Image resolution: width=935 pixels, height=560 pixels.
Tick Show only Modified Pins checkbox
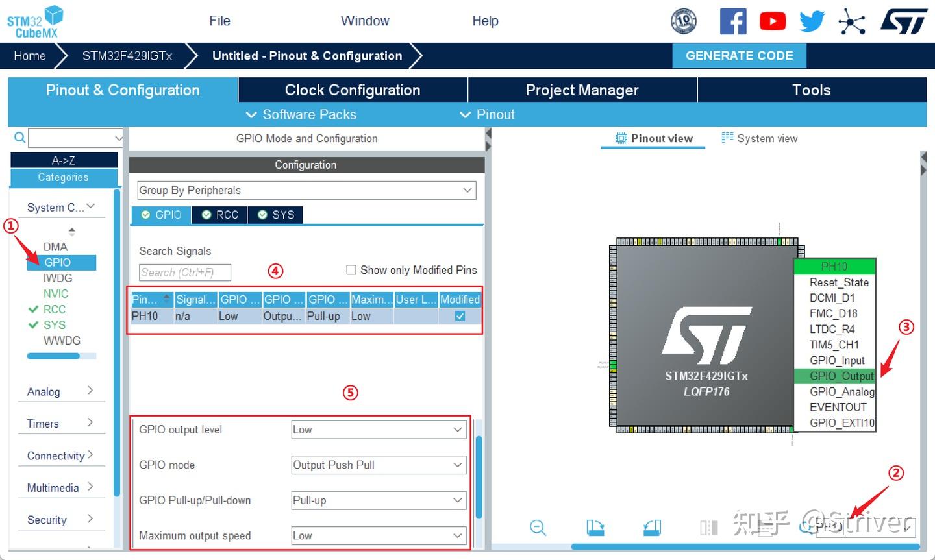pos(351,270)
